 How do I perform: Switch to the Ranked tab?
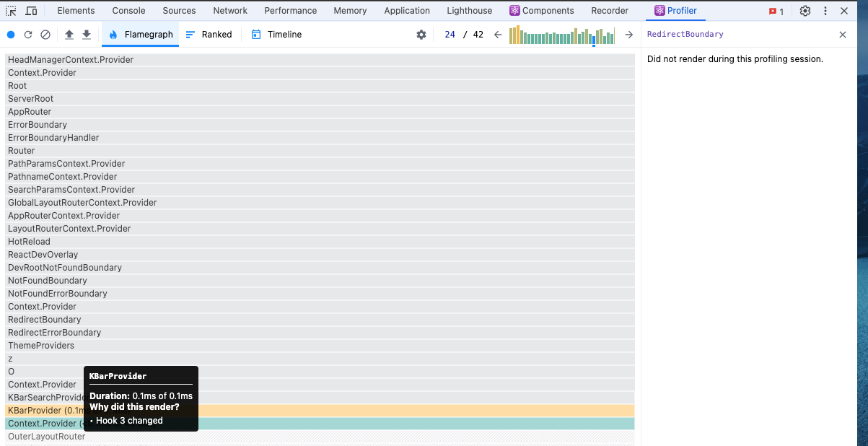click(209, 35)
